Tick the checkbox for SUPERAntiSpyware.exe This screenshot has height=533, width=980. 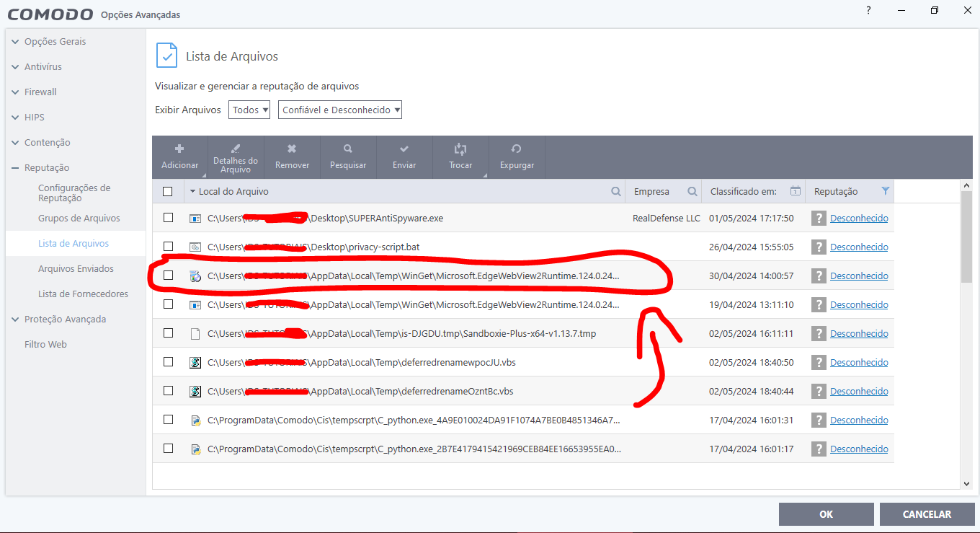[168, 218]
